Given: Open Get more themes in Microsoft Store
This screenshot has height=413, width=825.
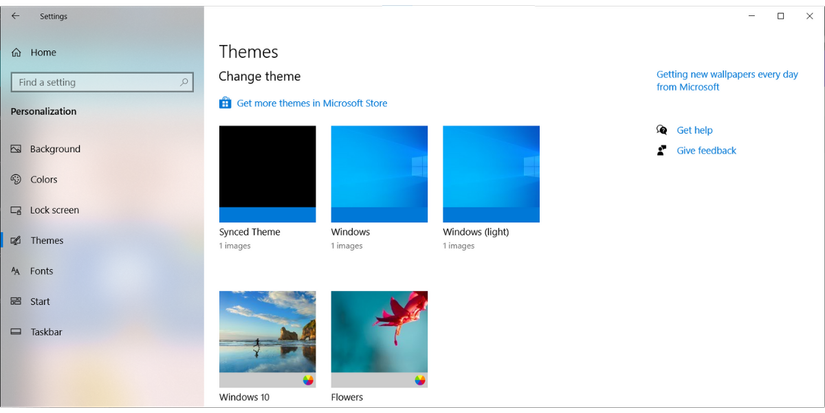Looking at the screenshot, I should click(311, 103).
